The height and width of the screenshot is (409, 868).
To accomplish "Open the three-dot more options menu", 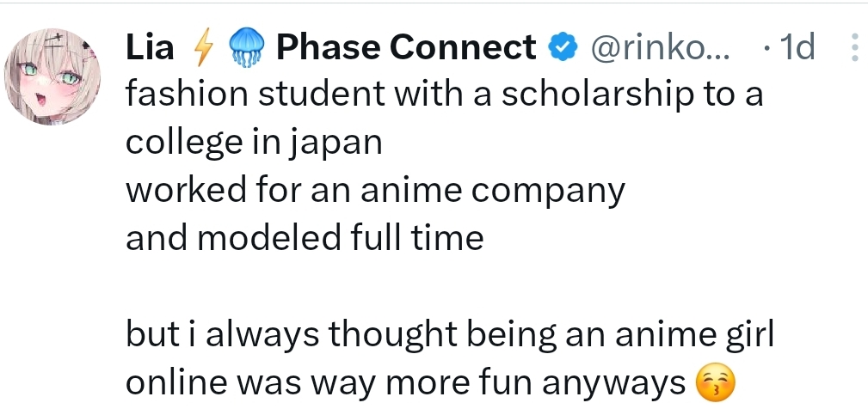I will coord(853,48).
